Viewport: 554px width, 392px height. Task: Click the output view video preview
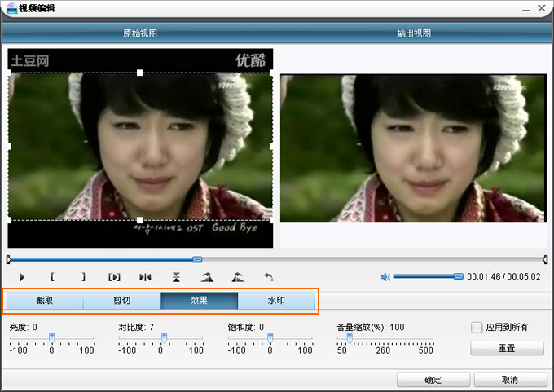click(413, 148)
